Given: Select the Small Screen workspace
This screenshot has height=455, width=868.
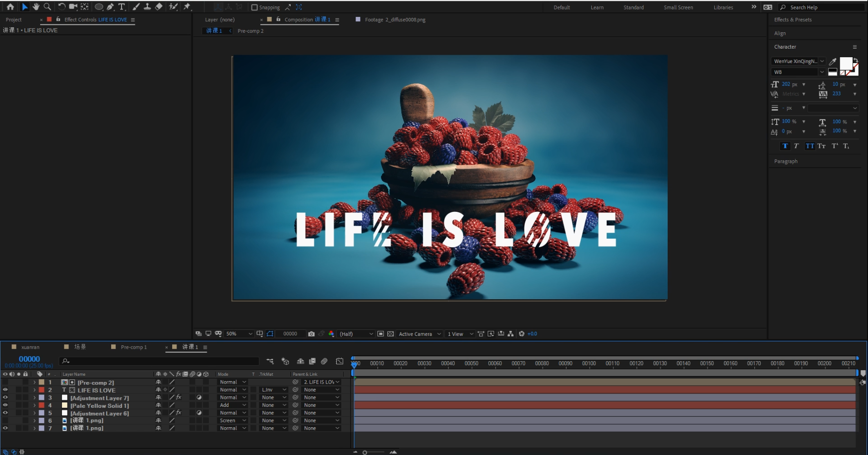Looking at the screenshot, I should [678, 7].
